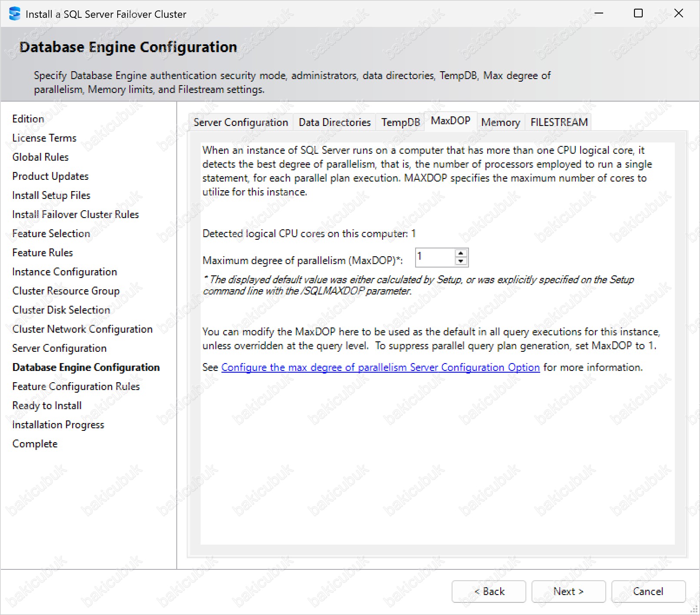Open the max degree of parallelism documentation link
This screenshot has height=615, width=700.
(x=380, y=367)
